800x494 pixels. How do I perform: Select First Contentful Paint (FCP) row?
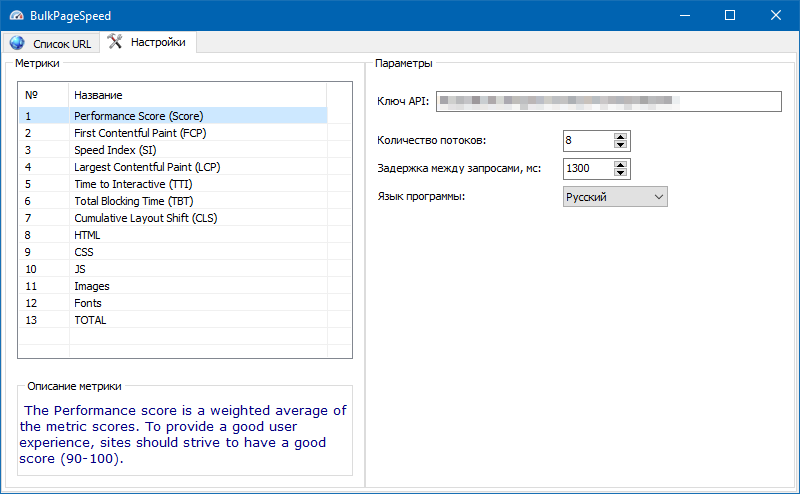(x=173, y=133)
